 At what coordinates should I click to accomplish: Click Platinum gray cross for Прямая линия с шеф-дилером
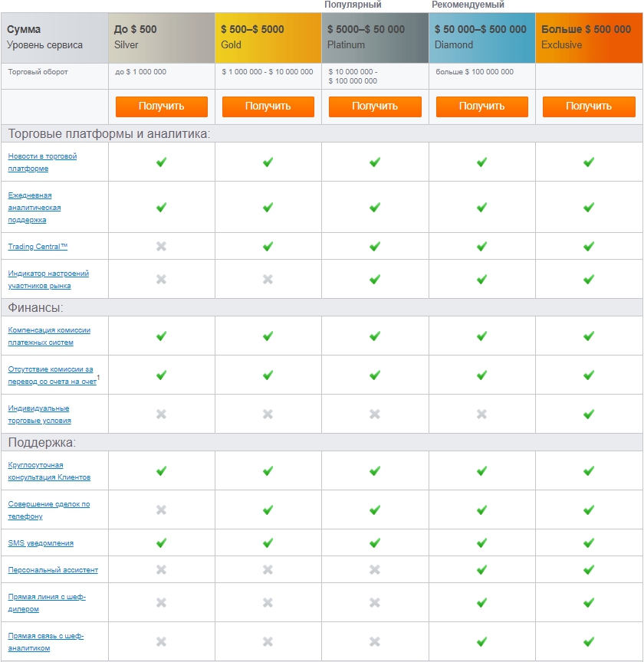(x=374, y=602)
